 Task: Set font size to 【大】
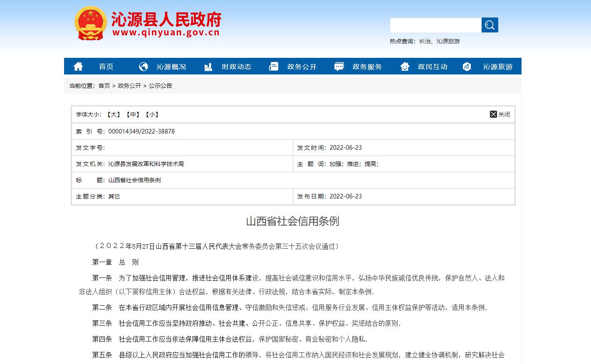pyautogui.click(x=113, y=115)
